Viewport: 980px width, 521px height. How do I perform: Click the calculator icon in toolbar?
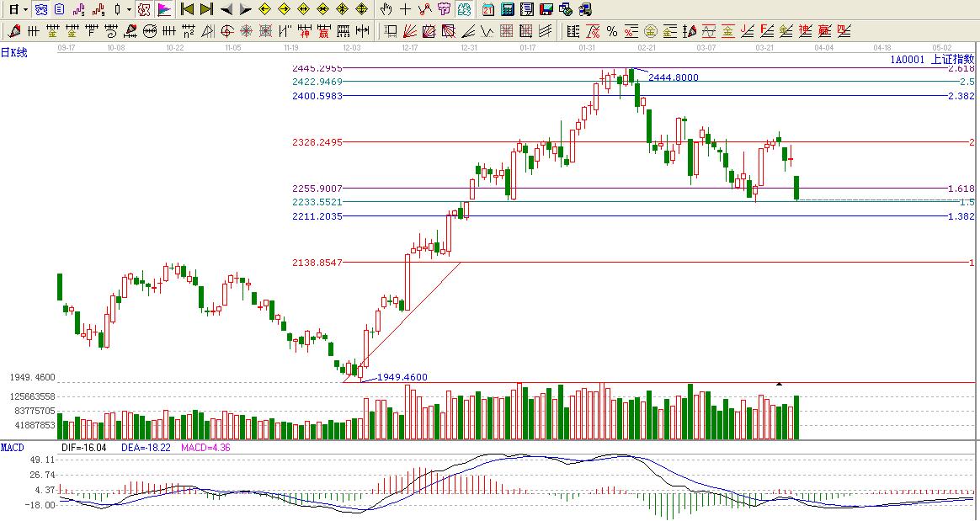coord(508,10)
